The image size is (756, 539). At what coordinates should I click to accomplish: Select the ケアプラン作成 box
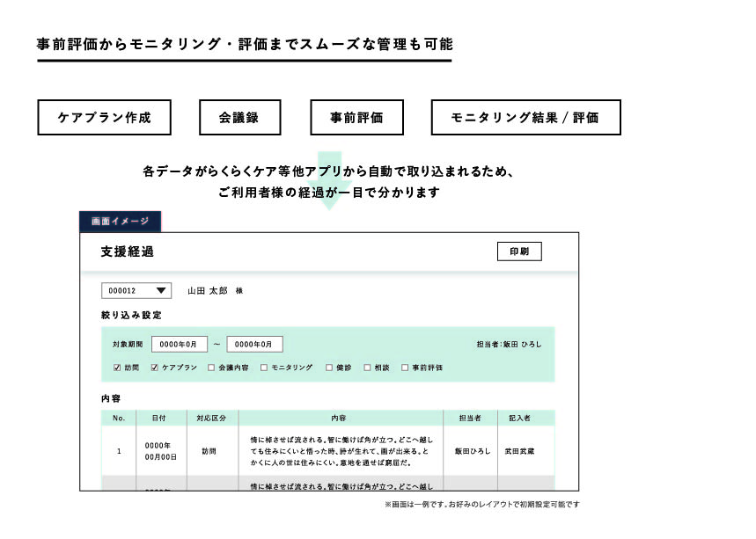pyautogui.click(x=104, y=117)
